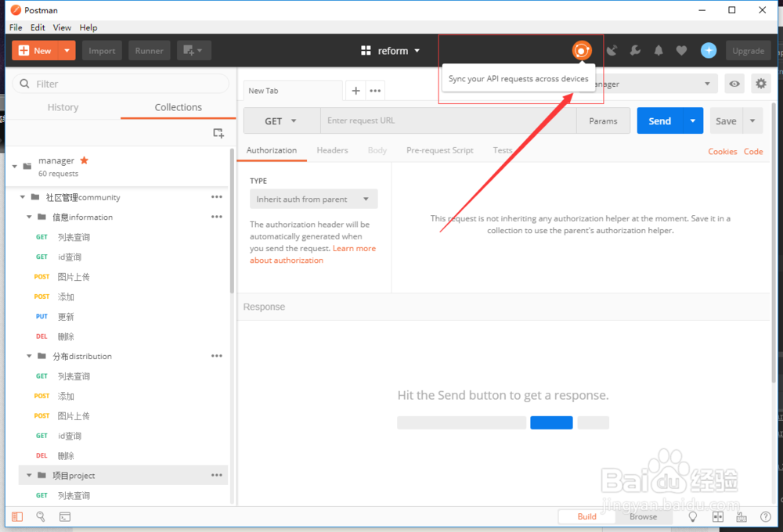The width and height of the screenshot is (783, 532).
Task: Open the GET method dropdown
Action: 279,120
